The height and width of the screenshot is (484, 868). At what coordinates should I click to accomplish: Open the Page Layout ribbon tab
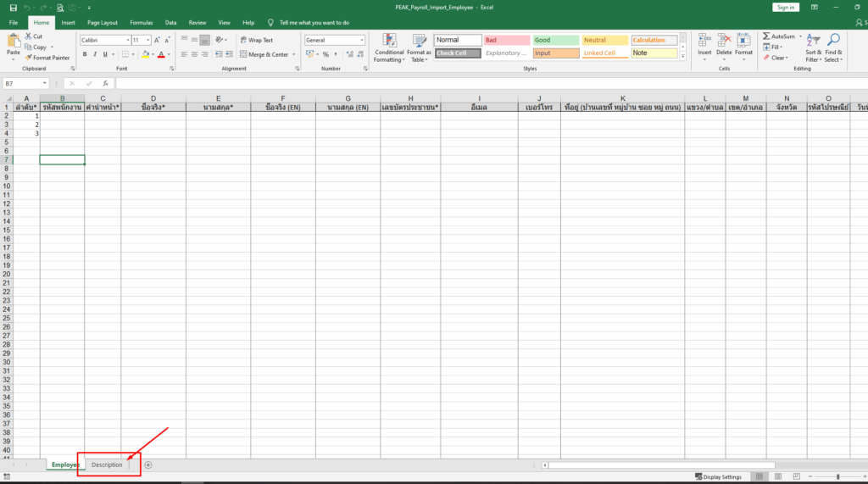[103, 23]
